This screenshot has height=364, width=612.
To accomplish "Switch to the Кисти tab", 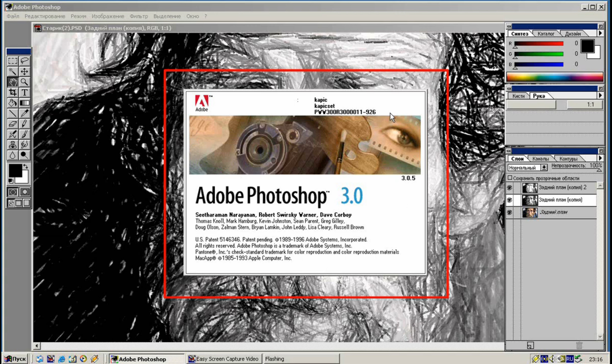I will point(519,96).
